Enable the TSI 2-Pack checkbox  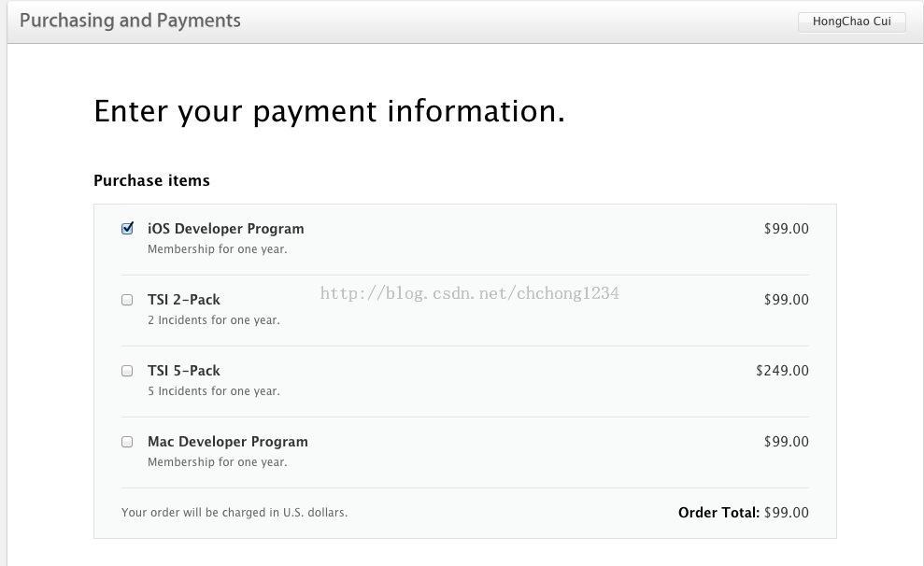coord(127,300)
